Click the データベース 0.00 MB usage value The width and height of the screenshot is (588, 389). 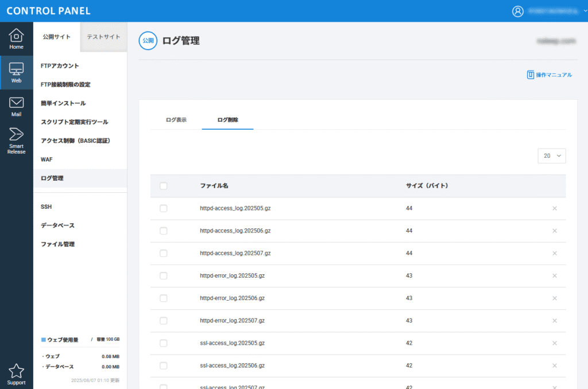point(110,367)
